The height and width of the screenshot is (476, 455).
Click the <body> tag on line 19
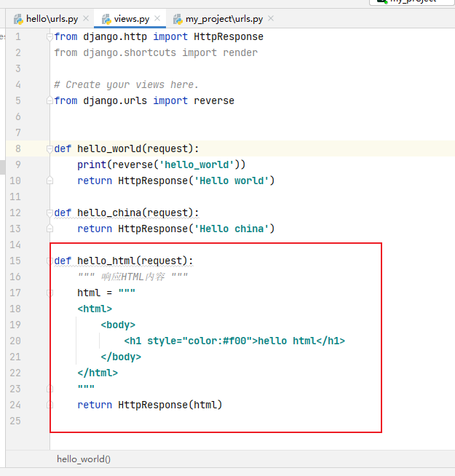pos(118,325)
